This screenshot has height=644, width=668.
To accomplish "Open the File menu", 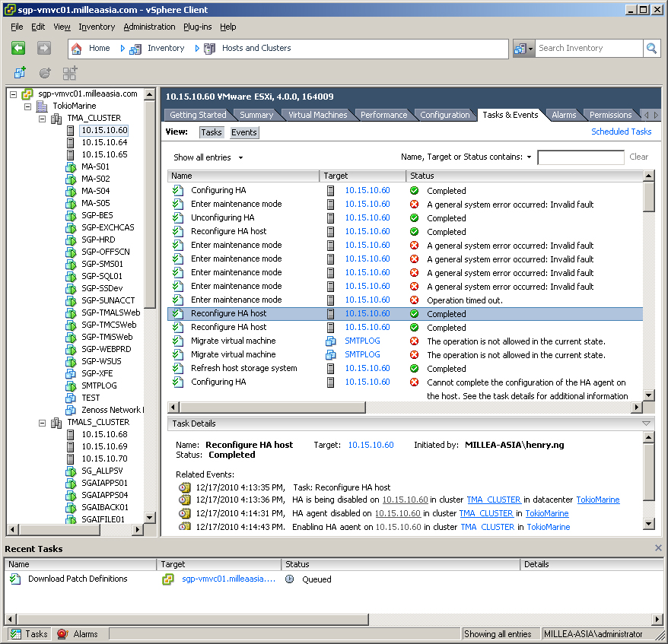I will click(x=17, y=27).
